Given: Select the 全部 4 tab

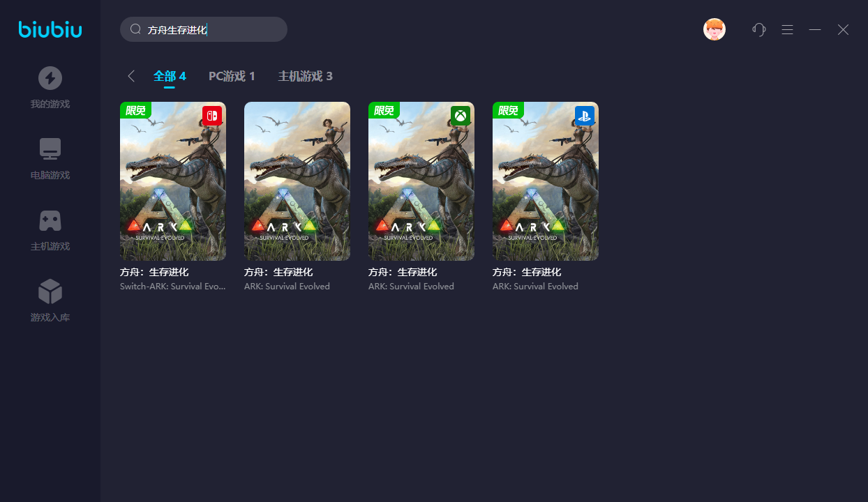Looking at the screenshot, I should (x=170, y=76).
